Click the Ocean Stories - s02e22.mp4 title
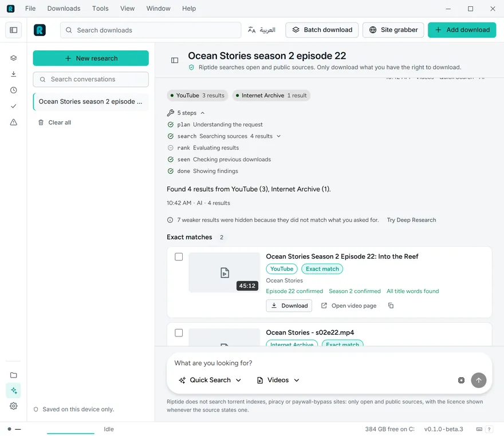The width and height of the screenshot is (504, 436). tap(310, 332)
